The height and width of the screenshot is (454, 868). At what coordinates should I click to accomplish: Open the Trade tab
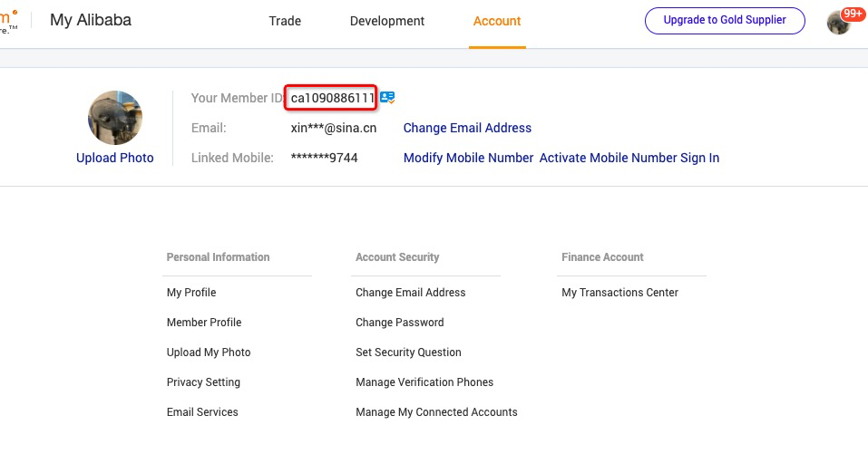tap(285, 21)
